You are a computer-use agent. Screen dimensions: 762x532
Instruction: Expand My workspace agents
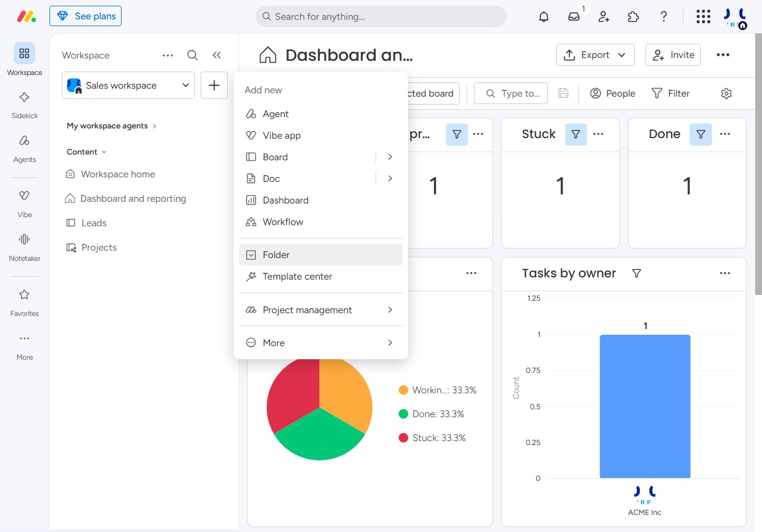[111, 126]
